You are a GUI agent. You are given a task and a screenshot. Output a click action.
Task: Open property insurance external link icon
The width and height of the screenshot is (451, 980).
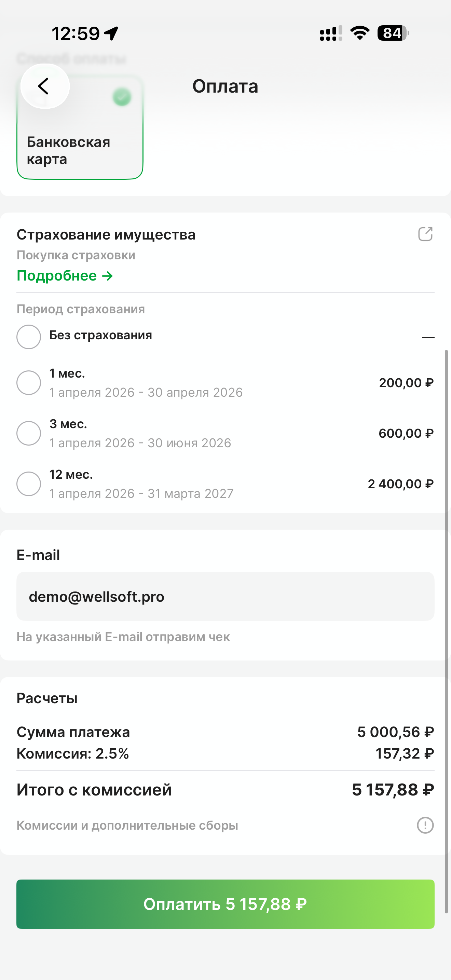pyautogui.click(x=425, y=234)
